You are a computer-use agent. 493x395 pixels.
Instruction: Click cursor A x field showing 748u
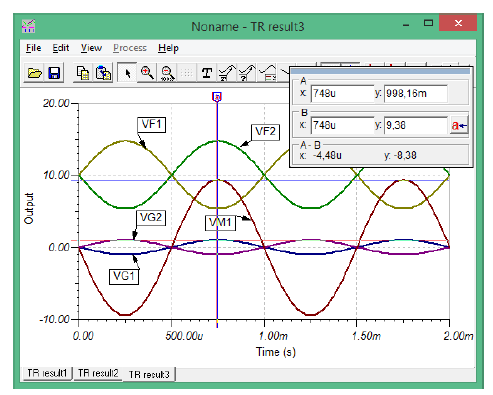coord(342,93)
